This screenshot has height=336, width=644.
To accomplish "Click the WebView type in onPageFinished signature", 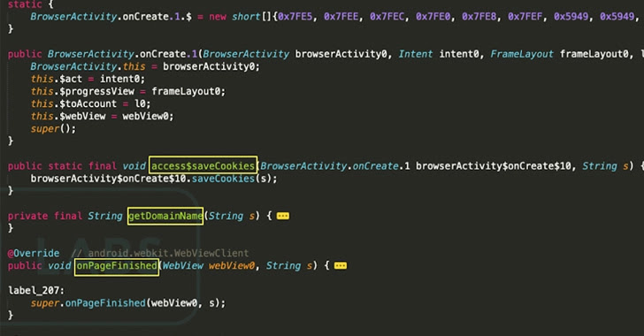I will pos(183,266).
